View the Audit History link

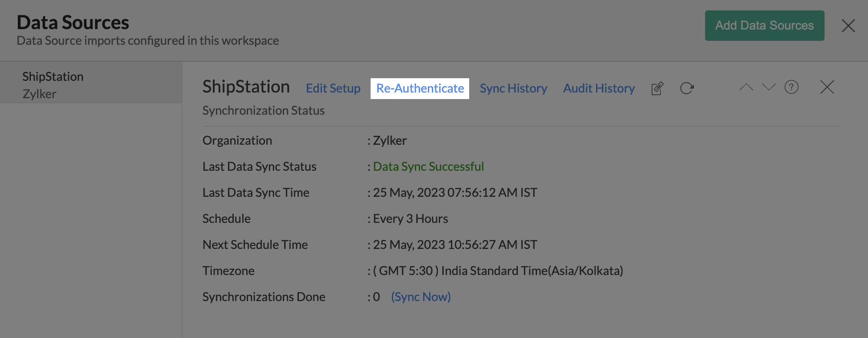point(599,88)
